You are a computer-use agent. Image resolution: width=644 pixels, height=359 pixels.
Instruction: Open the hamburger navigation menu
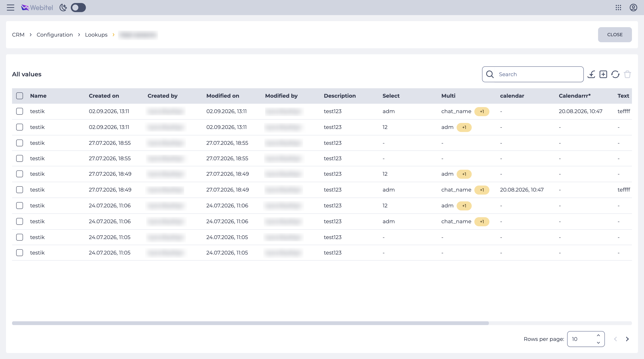click(x=11, y=8)
